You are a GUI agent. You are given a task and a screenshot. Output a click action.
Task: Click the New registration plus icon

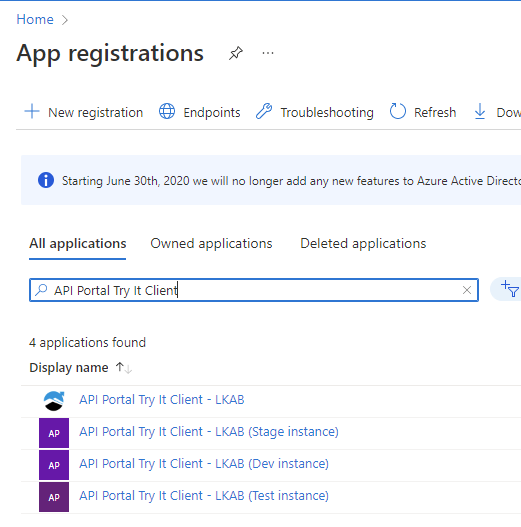(32, 112)
